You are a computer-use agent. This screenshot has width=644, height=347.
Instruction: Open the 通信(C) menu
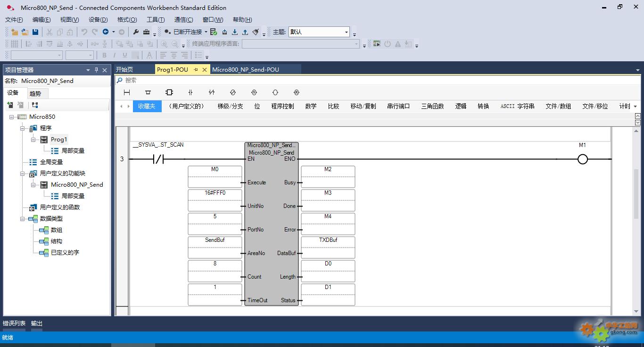coord(183,19)
